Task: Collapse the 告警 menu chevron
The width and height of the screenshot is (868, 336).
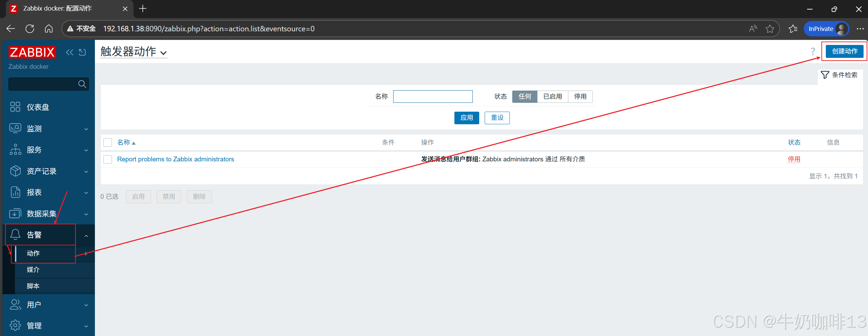Action: 86,236
